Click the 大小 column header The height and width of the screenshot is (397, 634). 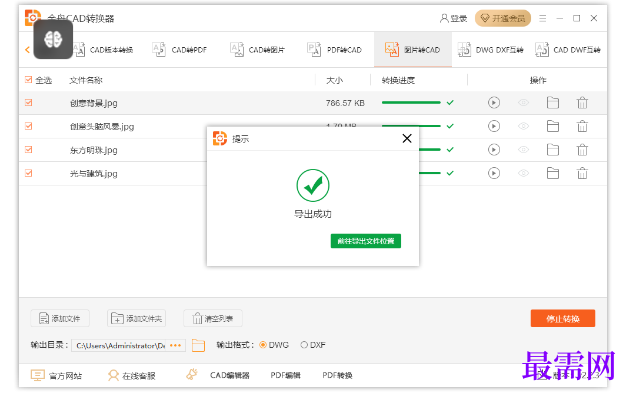point(334,80)
